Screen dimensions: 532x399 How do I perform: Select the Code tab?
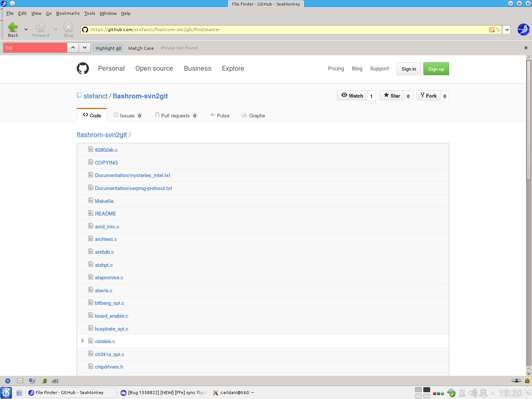(92, 115)
